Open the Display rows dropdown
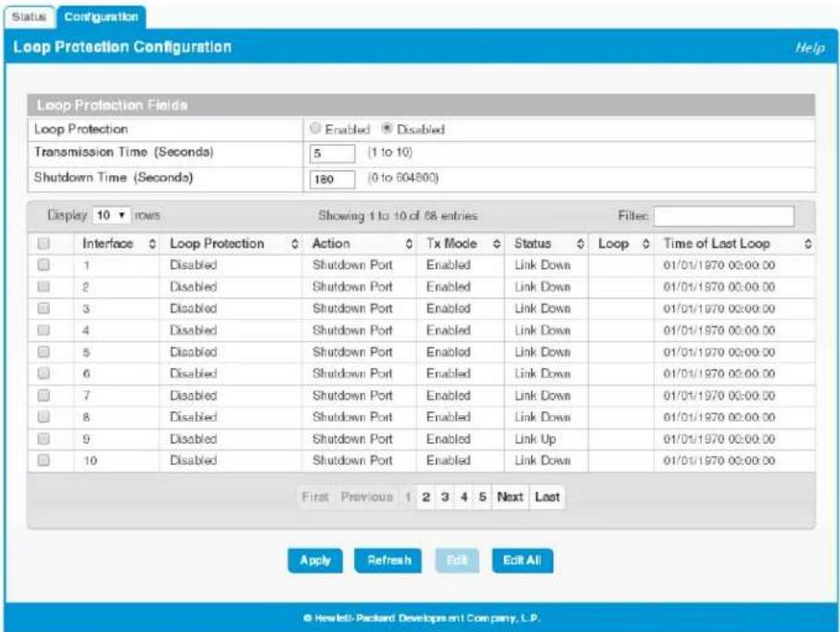Screen dimensions: 840x632 [111, 215]
